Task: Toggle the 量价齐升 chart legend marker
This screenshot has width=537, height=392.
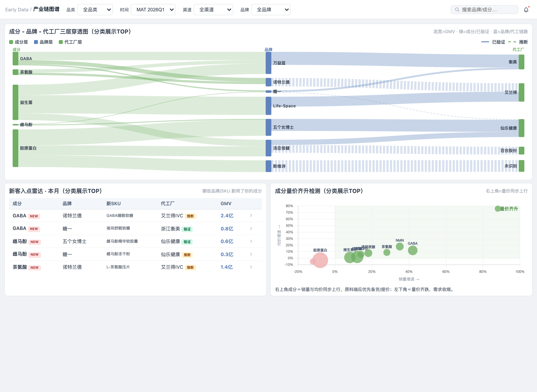Action: pos(498,209)
